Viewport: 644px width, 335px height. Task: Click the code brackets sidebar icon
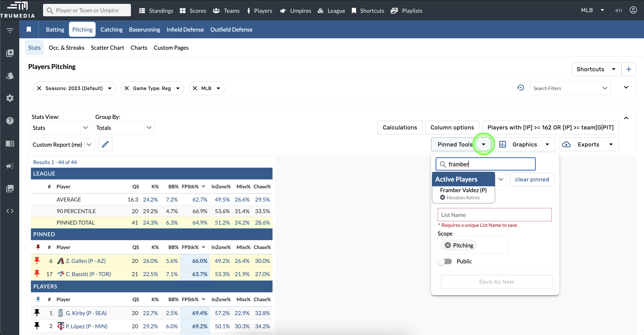click(x=10, y=211)
